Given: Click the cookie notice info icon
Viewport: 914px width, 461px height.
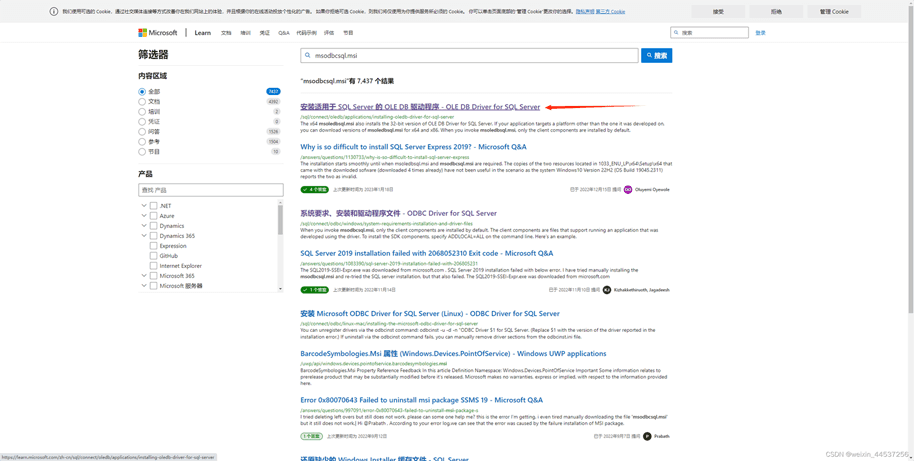Looking at the screenshot, I should pos(54,12).
